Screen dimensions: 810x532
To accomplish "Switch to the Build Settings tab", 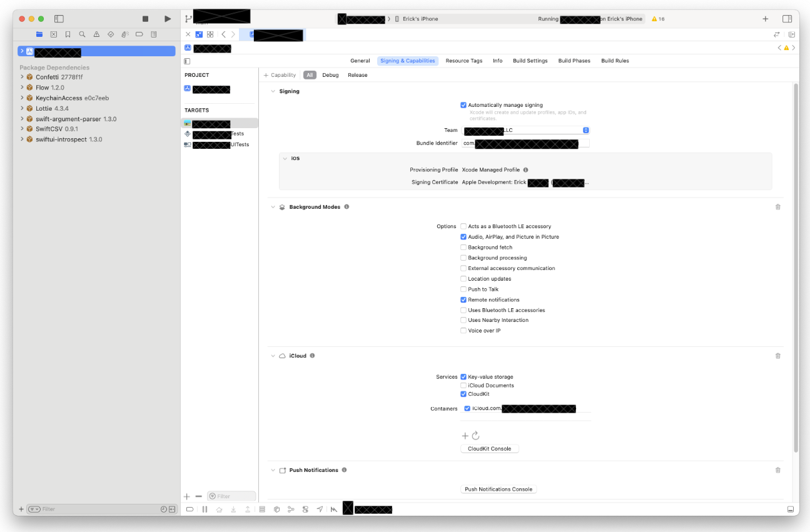I will click(530, 61).
